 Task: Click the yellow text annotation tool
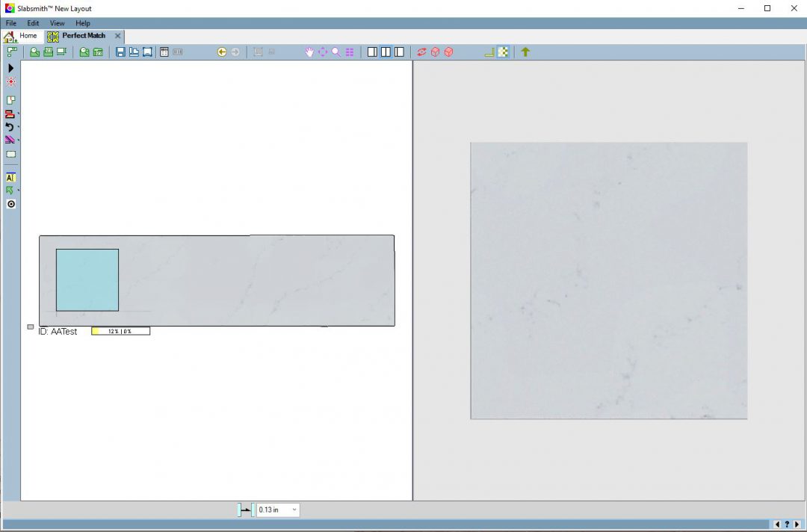pyautogui.click(x=10, y=178)
